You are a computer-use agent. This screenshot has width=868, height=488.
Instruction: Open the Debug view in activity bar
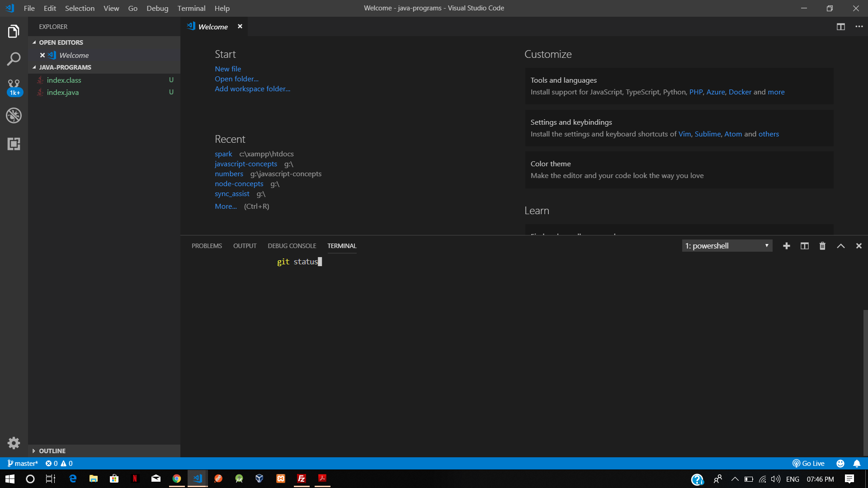pyautogui.click(x=14, y=116)
